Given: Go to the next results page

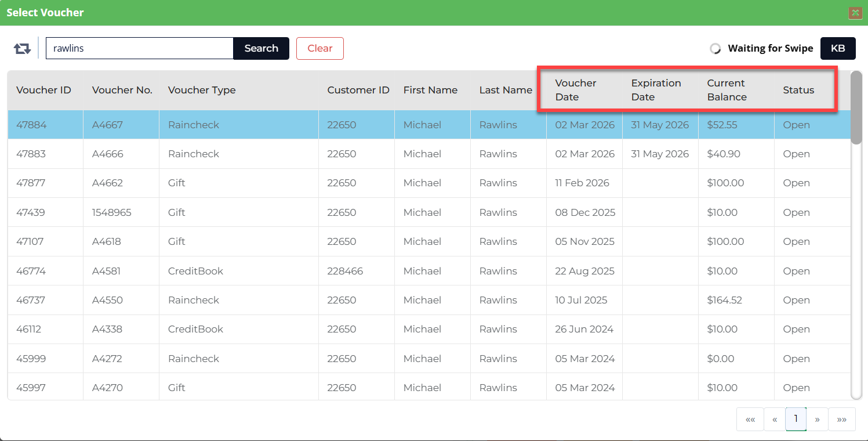Looking at the screenshot, I should point(817,420).
